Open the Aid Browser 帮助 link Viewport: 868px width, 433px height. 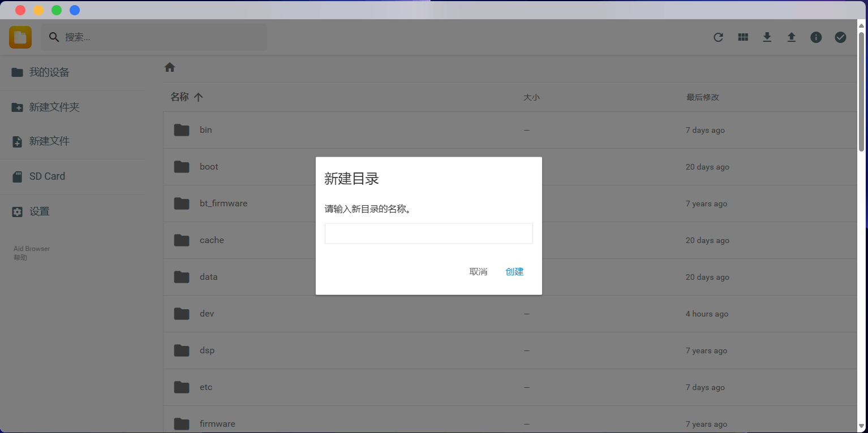click(x=31, y=253)
